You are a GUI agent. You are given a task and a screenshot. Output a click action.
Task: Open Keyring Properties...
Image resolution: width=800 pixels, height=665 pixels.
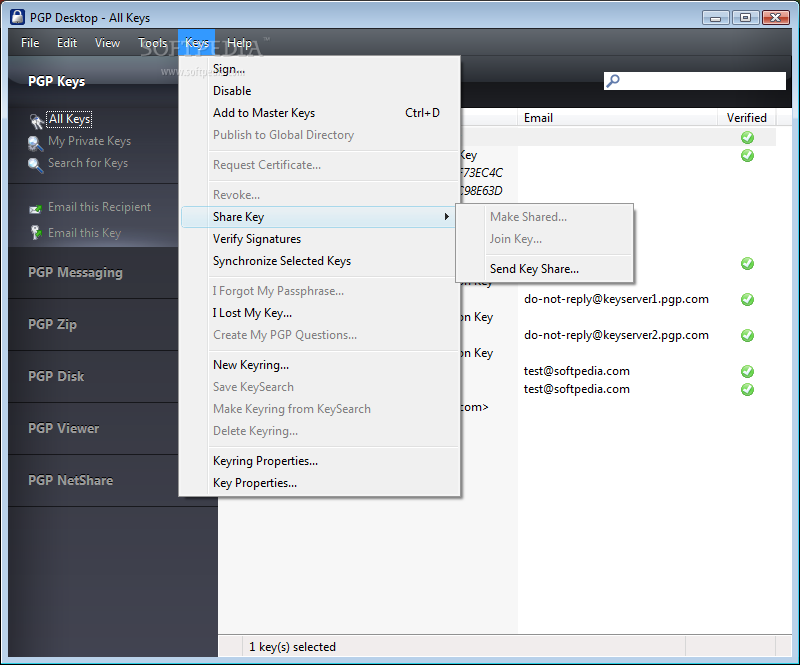(319, 461)
